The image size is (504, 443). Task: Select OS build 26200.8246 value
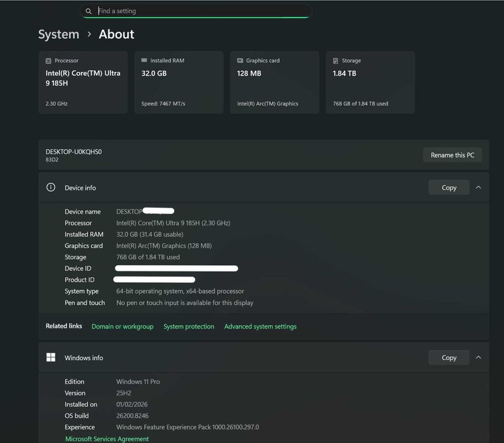[x=132, y=416]
